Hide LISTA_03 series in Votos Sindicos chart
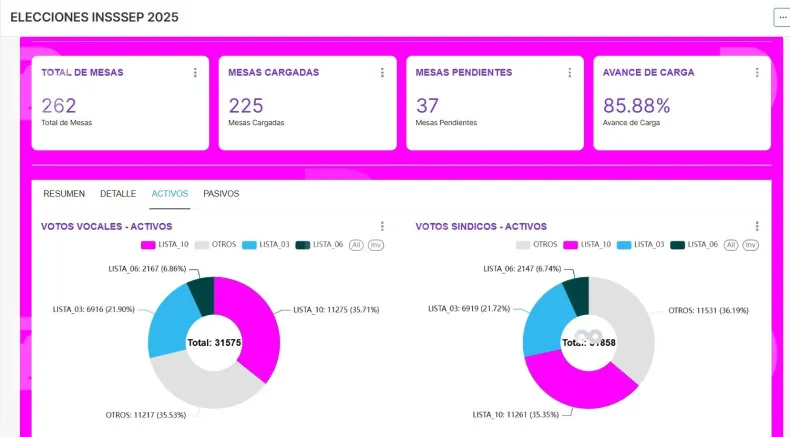 tap(641, 244)
